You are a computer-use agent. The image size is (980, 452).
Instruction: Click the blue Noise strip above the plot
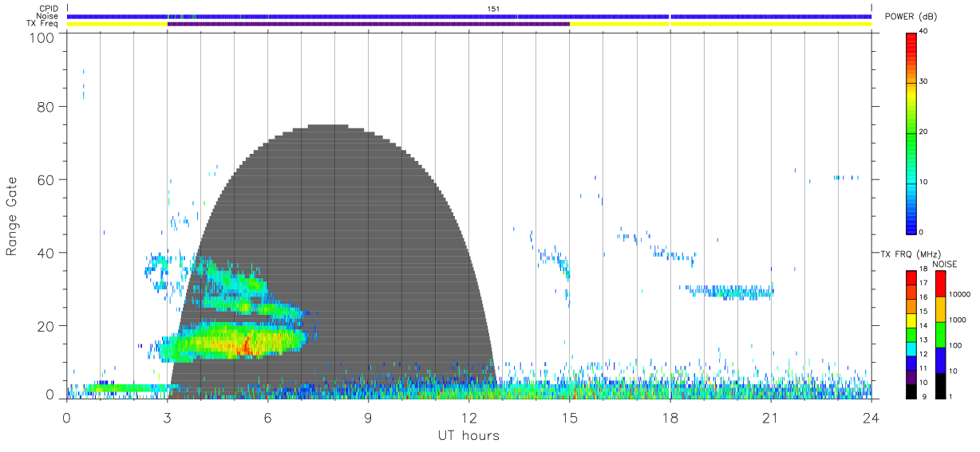coord(469,16)
